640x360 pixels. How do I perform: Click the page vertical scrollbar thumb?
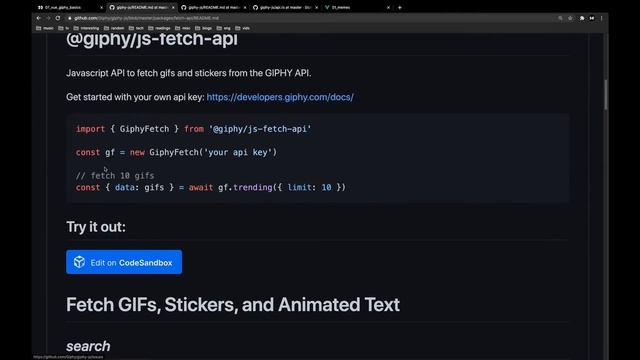[606, 94]
